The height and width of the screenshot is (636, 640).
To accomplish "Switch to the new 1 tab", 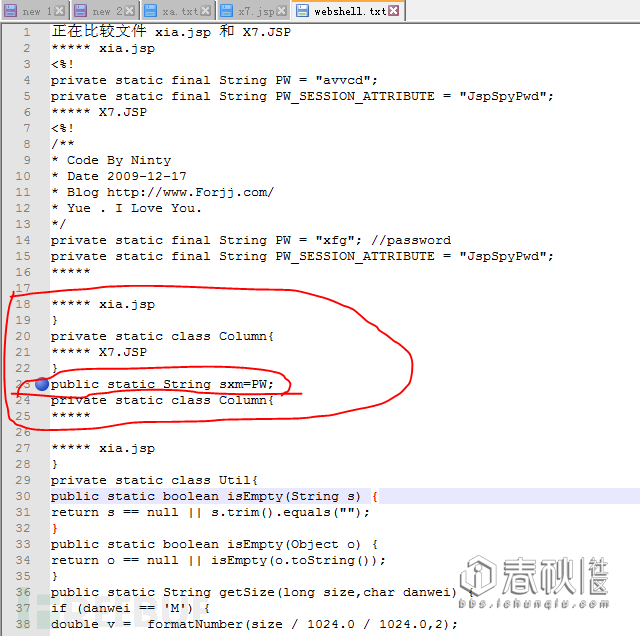I will pos(35,11).
